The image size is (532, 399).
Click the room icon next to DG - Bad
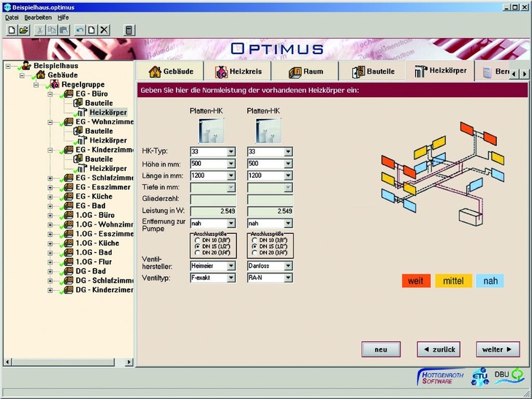pyautogui.click(x=69, y=271)
